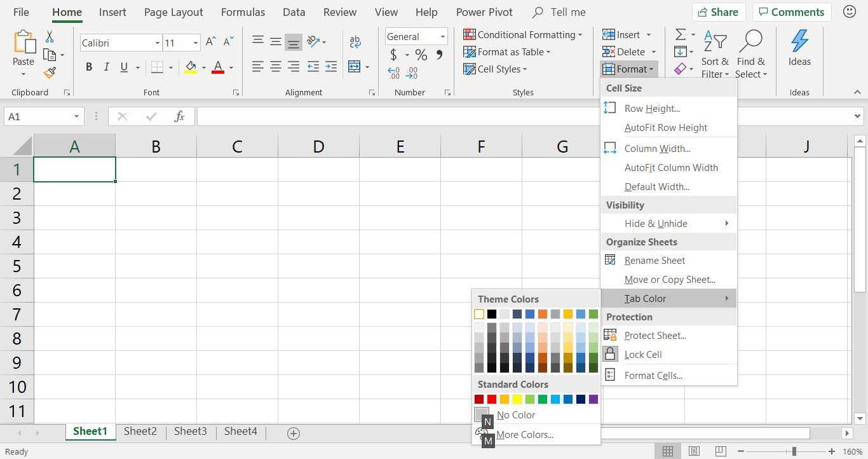The image size is (868, 459).
Task: Apply the yellow Fill Color icon
Action: pyautogui.click(x=191, y=67)
